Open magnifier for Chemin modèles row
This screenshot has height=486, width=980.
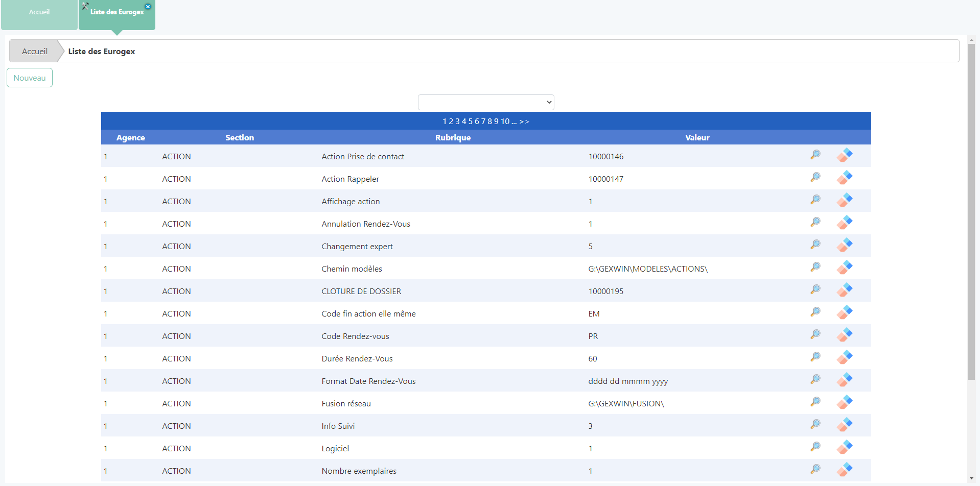click(815, 267)
